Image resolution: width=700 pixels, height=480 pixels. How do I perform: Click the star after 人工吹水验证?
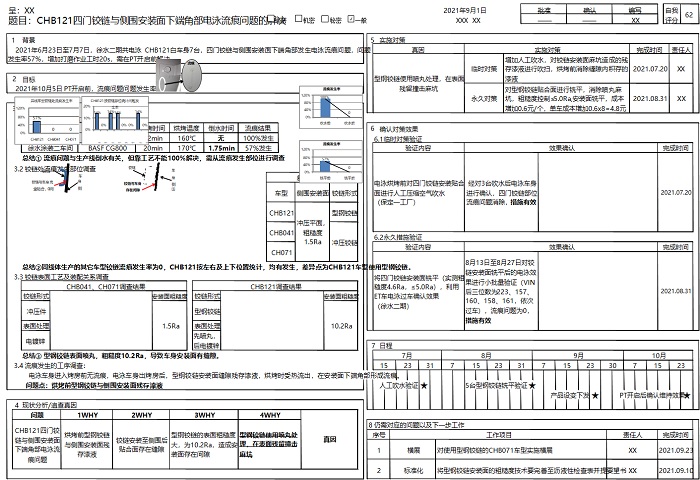point(424,385)
